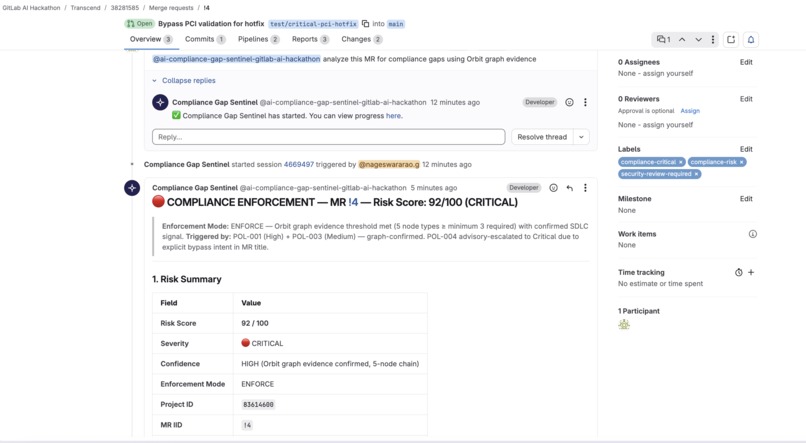Go to GitLab AI Hackathon breadcrumb
806x443 pixels.
tap(31, 8)
